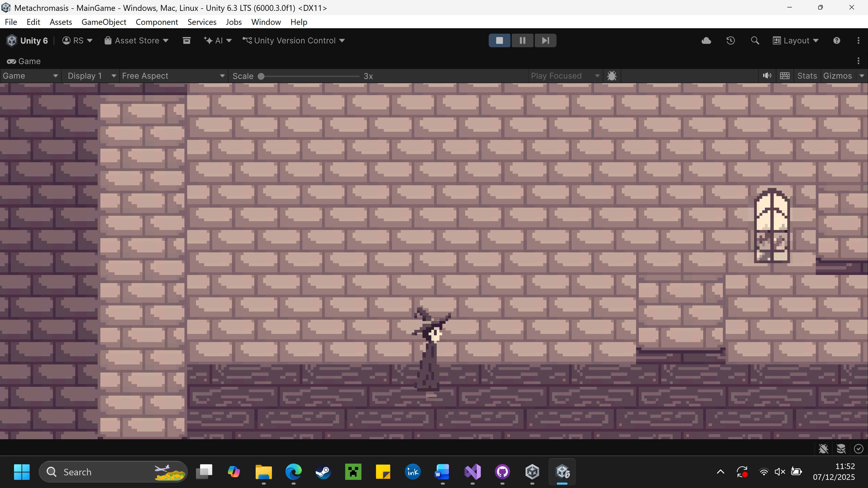
Task: Open the GameObject menu
Action: point(104,22)
